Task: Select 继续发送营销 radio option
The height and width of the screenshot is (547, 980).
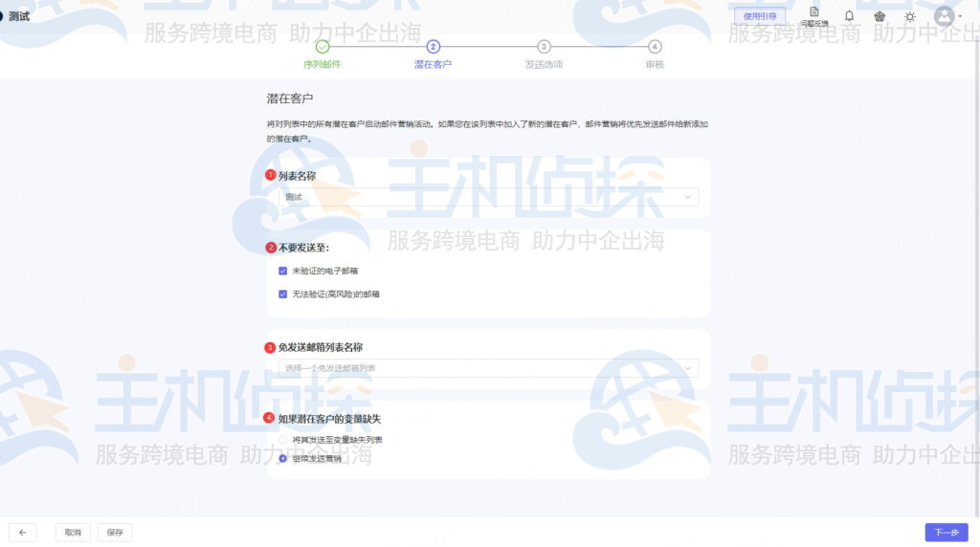Action: coord(282,458)
